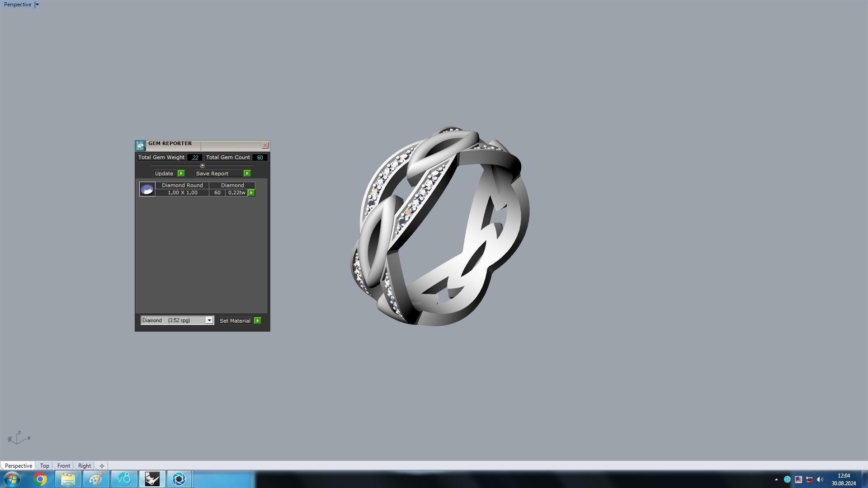Switch to the Top viewport tab
This screenshot has height=488, width=868.
[44, 466]
